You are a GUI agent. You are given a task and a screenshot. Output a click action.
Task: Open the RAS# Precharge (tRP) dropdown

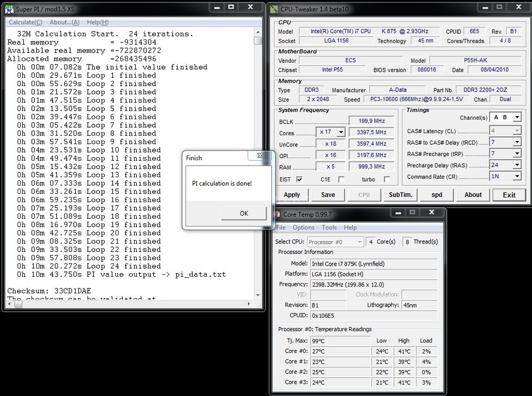click(x=517, y=154)
